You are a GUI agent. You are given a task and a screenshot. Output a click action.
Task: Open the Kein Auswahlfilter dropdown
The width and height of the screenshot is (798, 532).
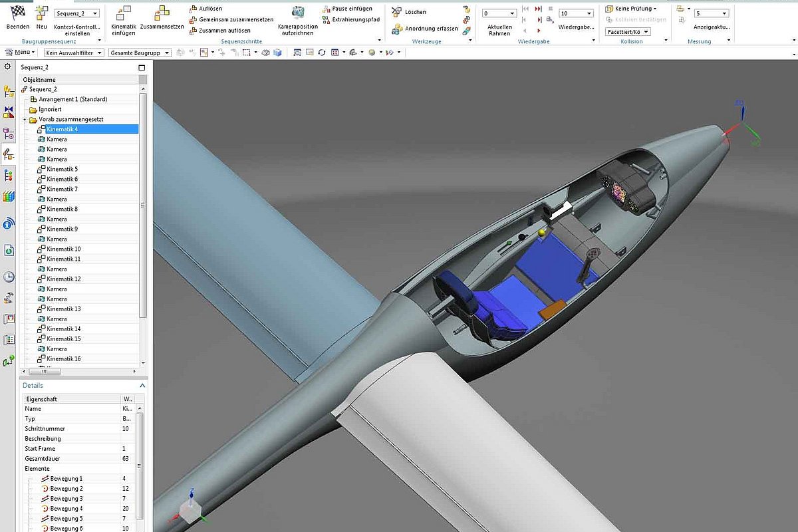click(x=74, y=53)
